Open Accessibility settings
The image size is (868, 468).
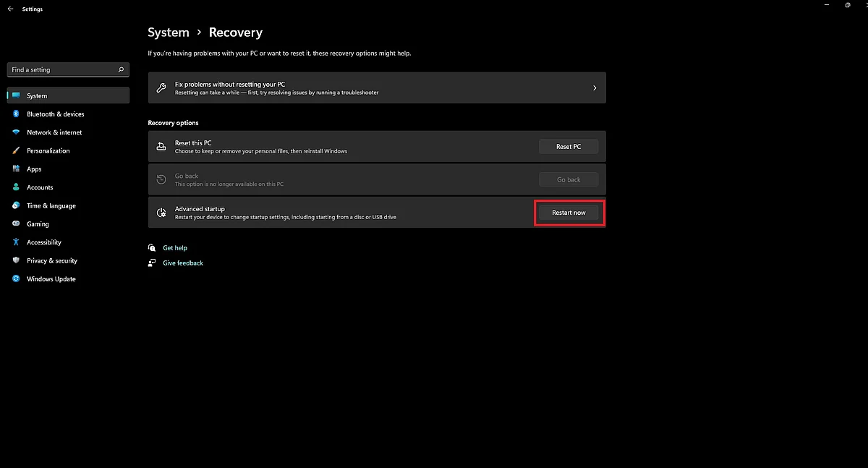click(68, 242)
